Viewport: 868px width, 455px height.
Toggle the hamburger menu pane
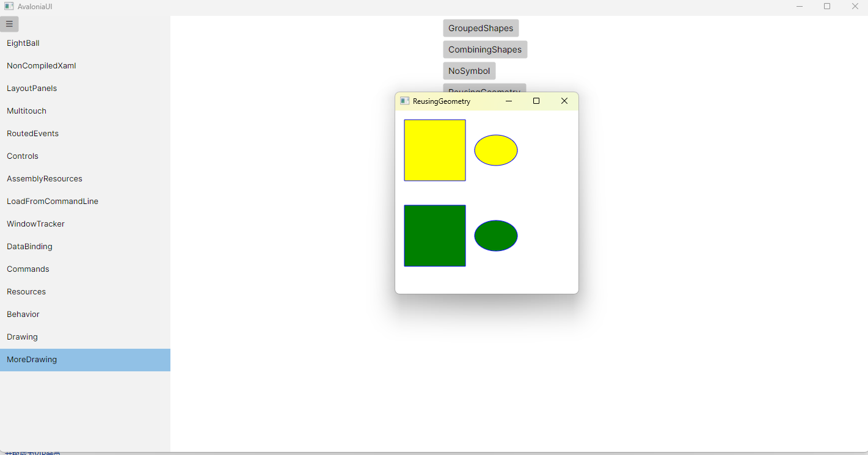(9, 24)
